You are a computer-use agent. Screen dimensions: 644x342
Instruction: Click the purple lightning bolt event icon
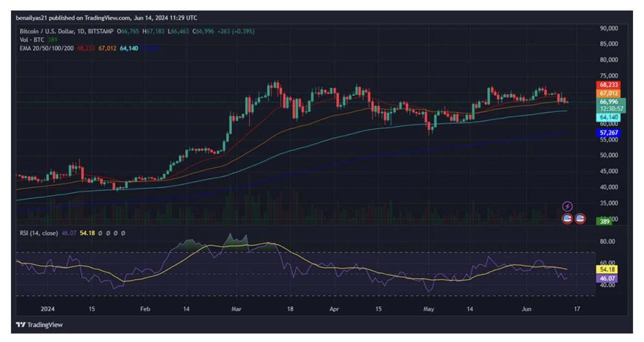(567, 206)
